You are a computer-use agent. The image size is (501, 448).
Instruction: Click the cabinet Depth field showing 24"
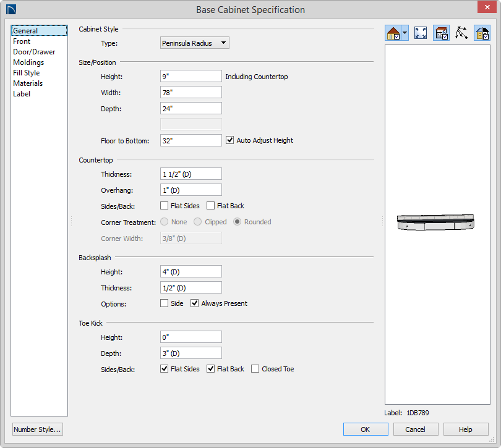pyautogui.click(x=191, y=108)
